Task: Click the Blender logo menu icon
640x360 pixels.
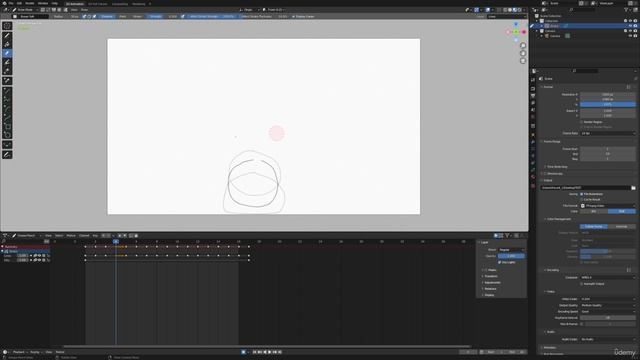Action: coord(4,3)
